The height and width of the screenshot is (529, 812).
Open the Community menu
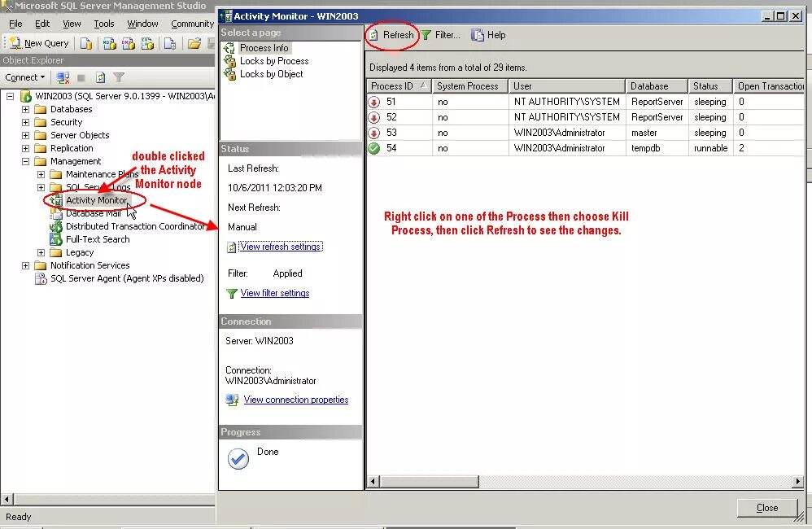point(192,24)
